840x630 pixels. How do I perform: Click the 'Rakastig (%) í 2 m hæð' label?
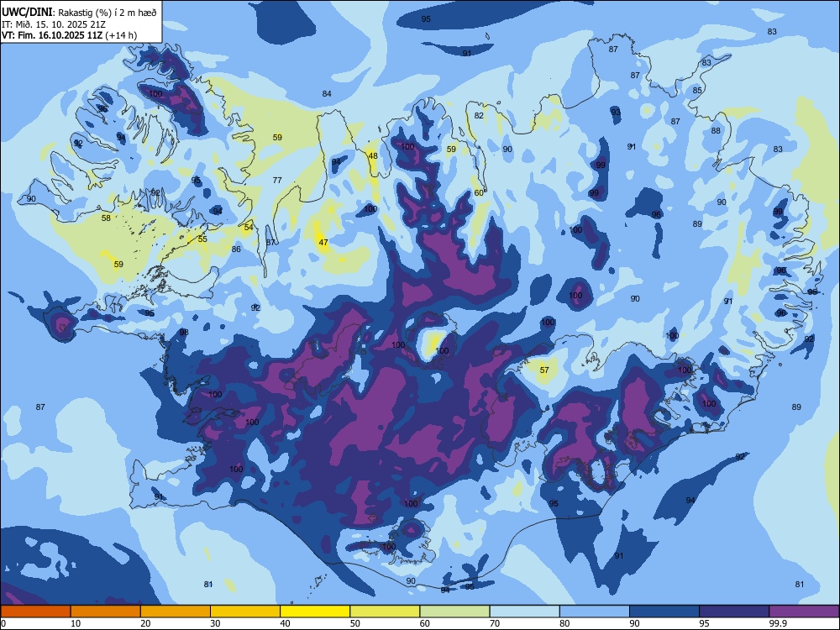[x=108, y=13]
